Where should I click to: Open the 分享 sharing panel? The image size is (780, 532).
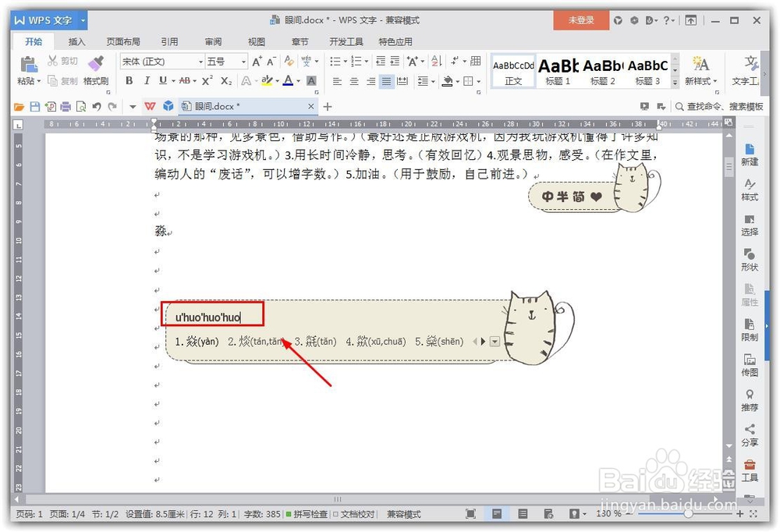click(750, 430)
